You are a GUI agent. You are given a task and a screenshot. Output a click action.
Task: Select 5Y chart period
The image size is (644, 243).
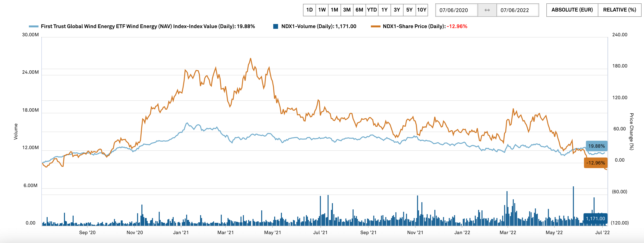click(409, 10)
